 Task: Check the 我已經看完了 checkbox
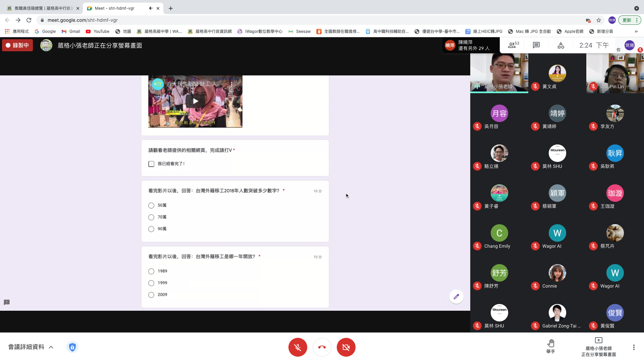coord(151,164)
